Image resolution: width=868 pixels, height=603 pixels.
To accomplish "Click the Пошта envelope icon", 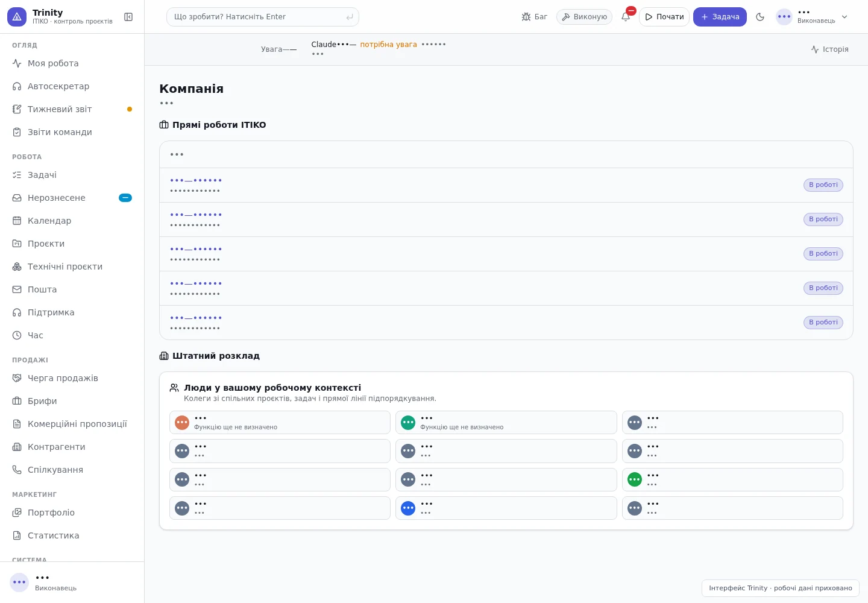I will [x=17, y=289].
